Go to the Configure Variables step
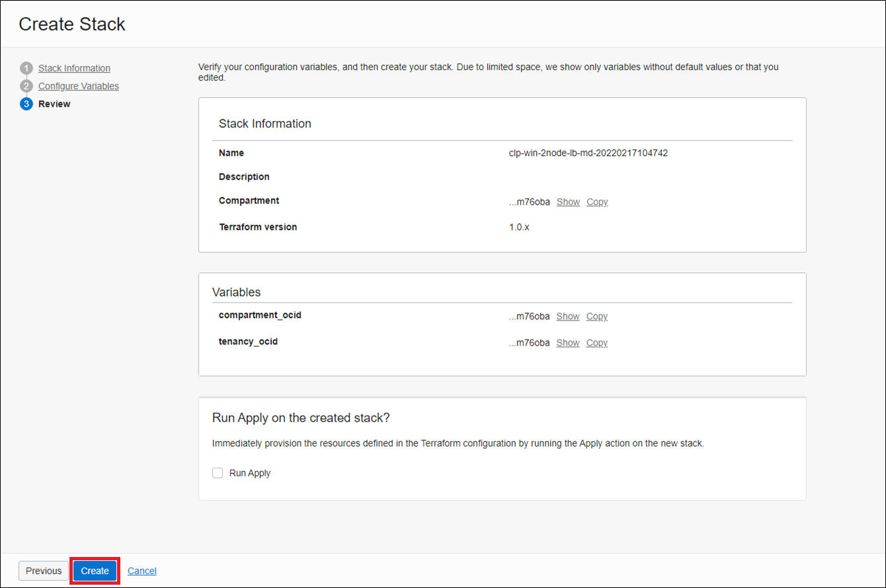 (79, 86)
